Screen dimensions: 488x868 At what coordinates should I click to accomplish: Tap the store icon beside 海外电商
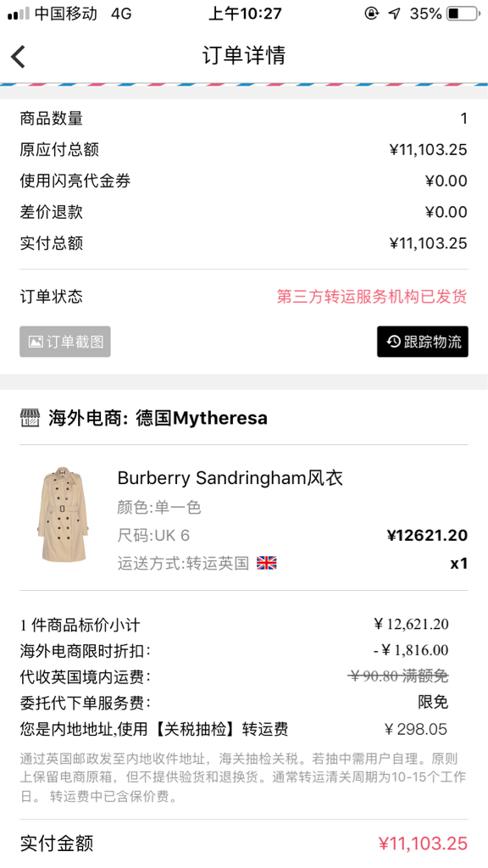[30, 418]
